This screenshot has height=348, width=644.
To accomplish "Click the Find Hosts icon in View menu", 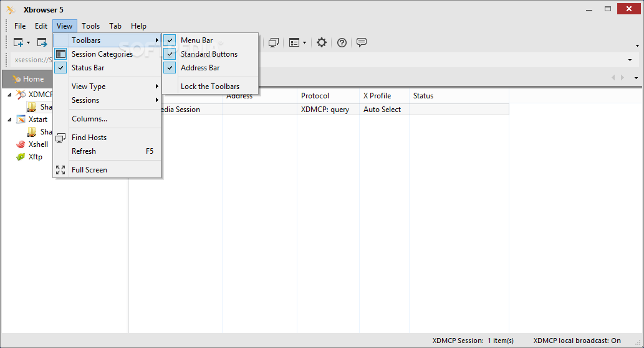I will (x=61, y=138).
